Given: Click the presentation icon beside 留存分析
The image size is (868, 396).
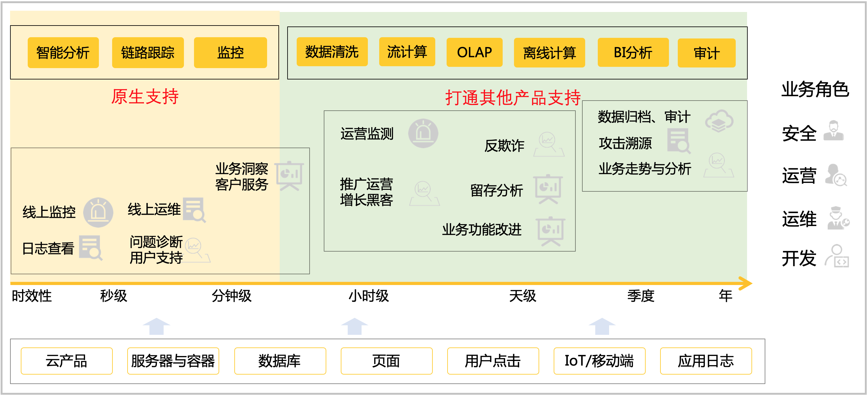Looking at the screenshot, I should pos(548,189).
